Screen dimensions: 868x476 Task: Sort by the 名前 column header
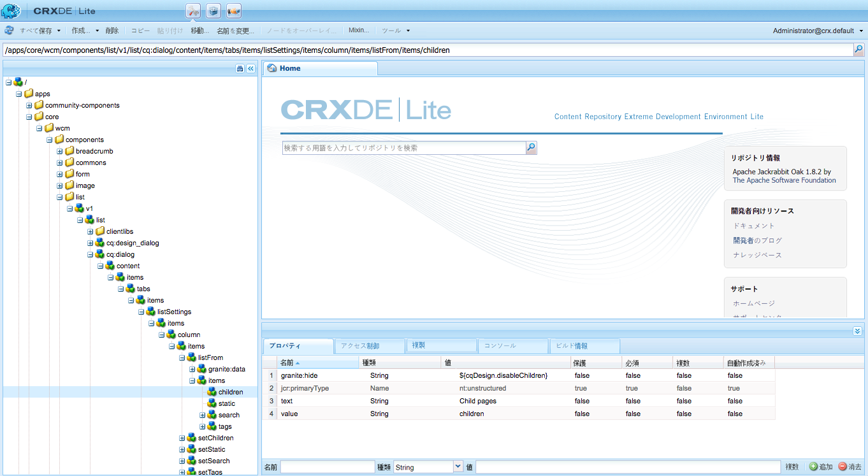[318, 363]
